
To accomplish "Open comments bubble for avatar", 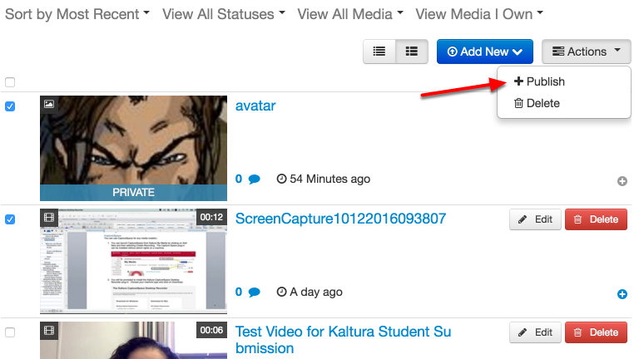I will pyautogui.click(x=255, y=179).
